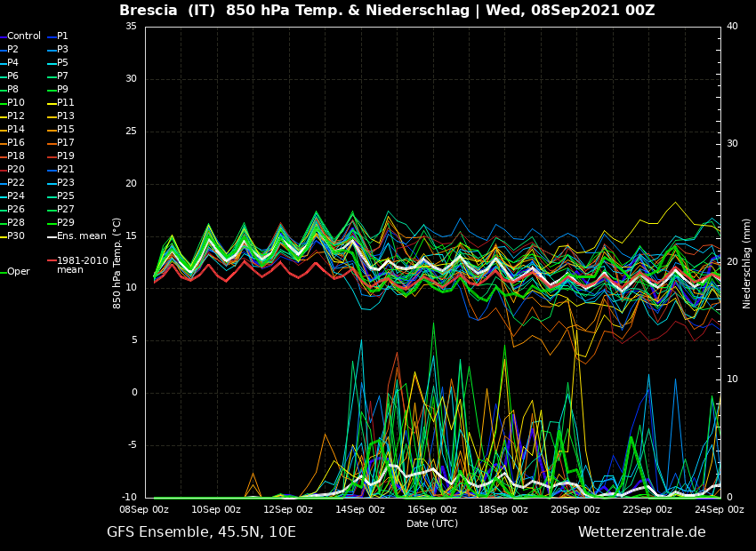Click the 24Sep 00z date tick

click(720, 509)
